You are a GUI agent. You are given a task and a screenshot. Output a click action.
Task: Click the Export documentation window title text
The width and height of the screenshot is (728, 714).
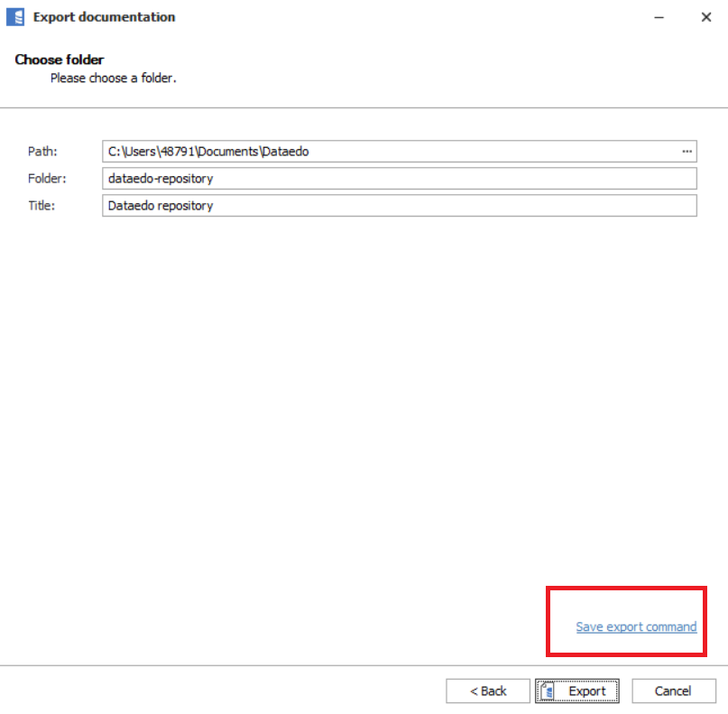point(104,17)
